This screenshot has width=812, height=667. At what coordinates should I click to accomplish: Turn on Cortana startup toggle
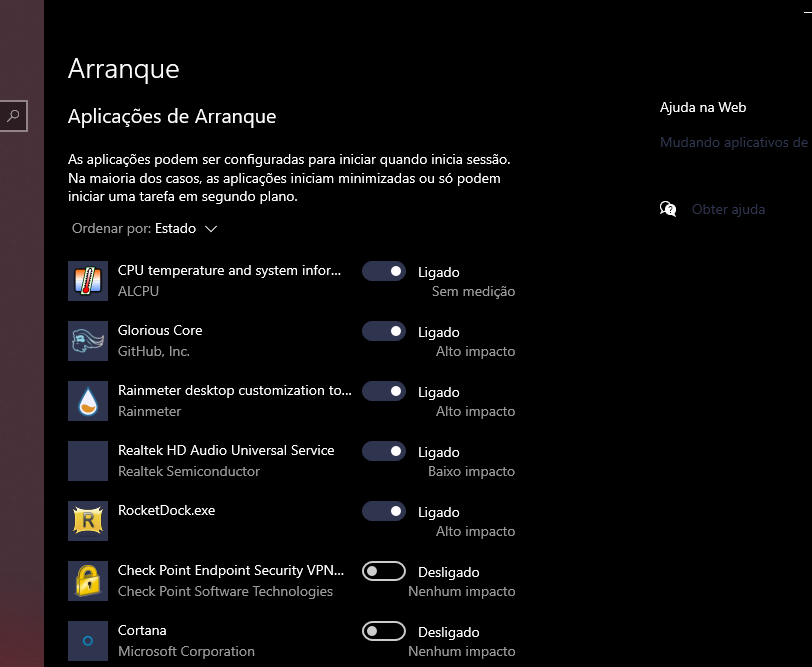tap(384, 631)
